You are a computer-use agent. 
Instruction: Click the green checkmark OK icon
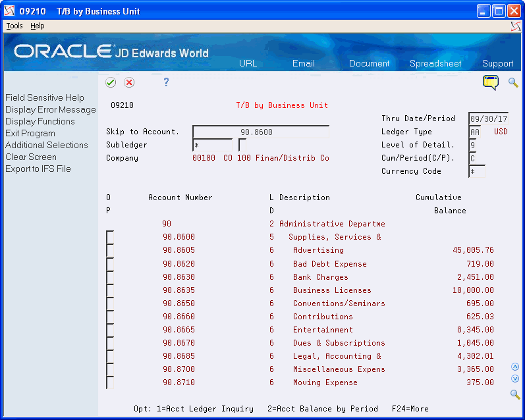(x=111, y=82)
